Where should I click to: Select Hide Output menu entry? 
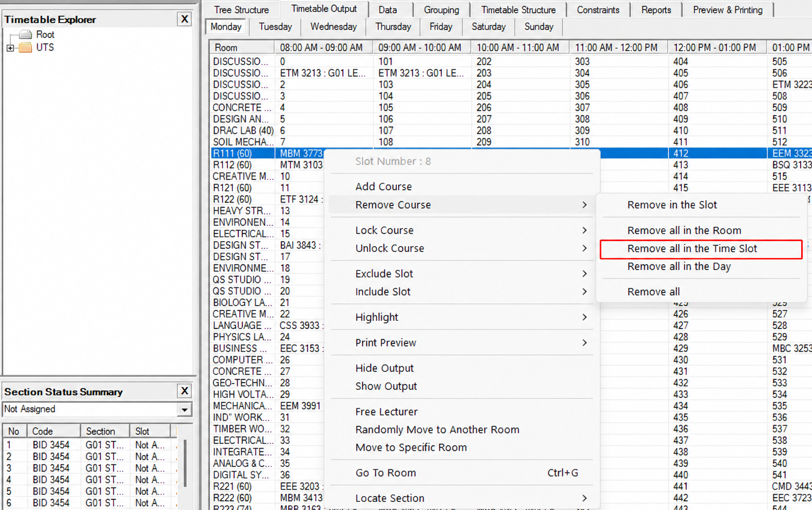[462, 368]
